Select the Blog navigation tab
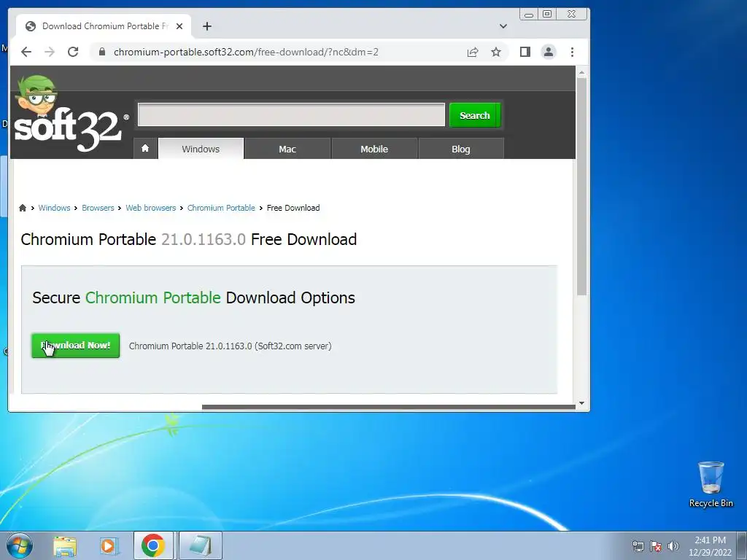 coord(461,149)
